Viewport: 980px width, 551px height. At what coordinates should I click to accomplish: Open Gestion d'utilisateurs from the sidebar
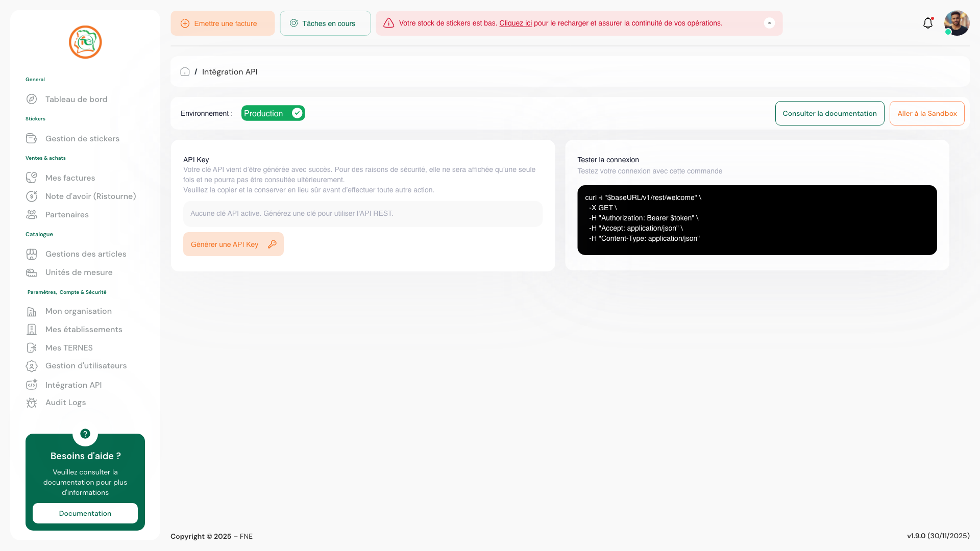(x=86, y=366)
